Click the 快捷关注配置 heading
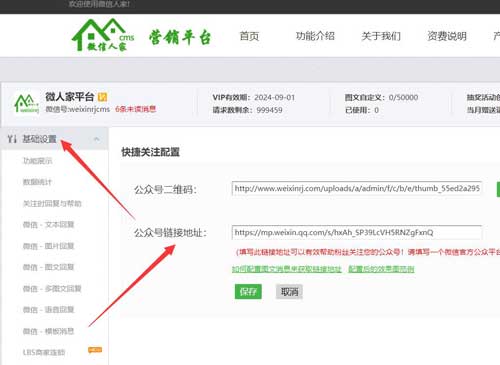Viewport: 500px width, 365px height. click(150, 152)
